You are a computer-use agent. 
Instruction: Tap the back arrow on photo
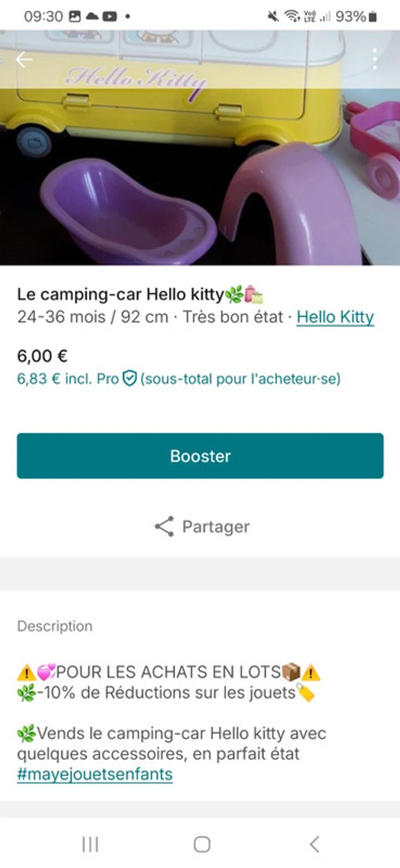23,59
